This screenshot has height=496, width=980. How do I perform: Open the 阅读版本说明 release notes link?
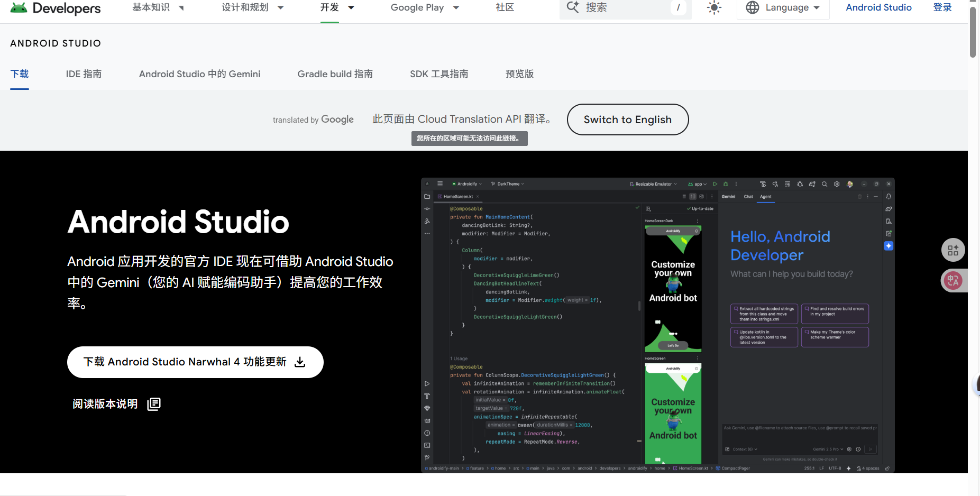[116, 404]
